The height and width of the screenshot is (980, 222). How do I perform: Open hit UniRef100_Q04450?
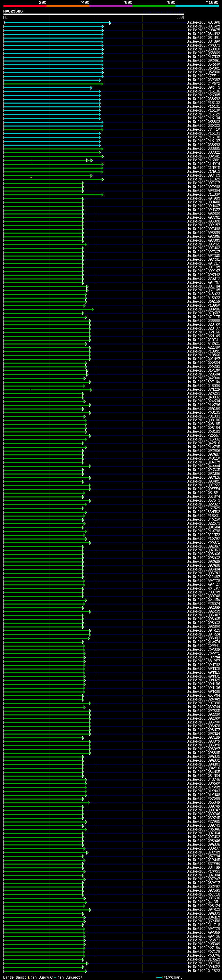(203, 600)
